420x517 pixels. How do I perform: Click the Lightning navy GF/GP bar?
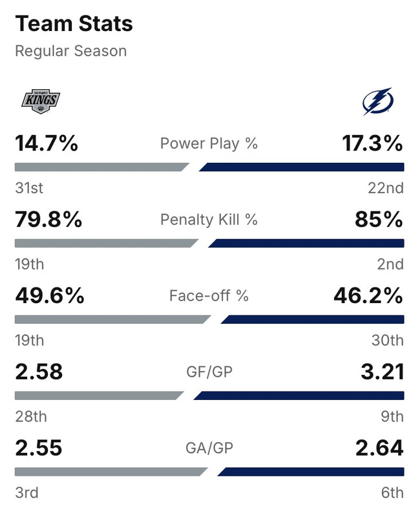tap(299, 396)
